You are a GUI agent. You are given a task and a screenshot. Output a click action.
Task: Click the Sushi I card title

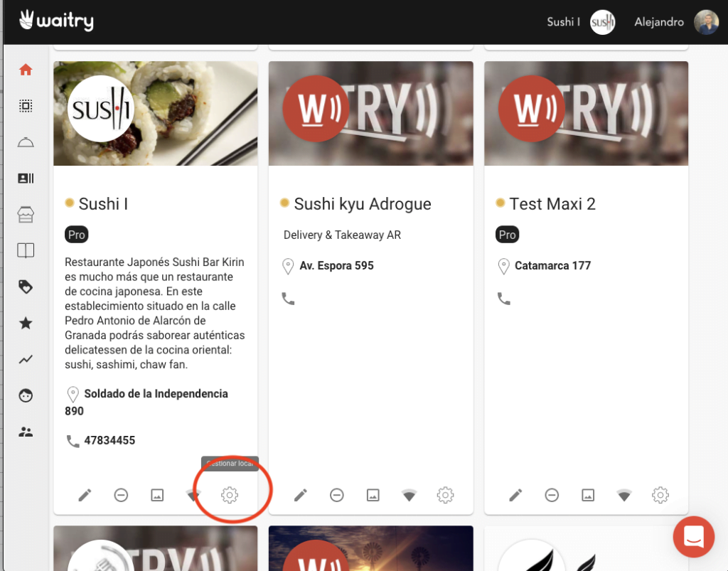coord(103,204)
